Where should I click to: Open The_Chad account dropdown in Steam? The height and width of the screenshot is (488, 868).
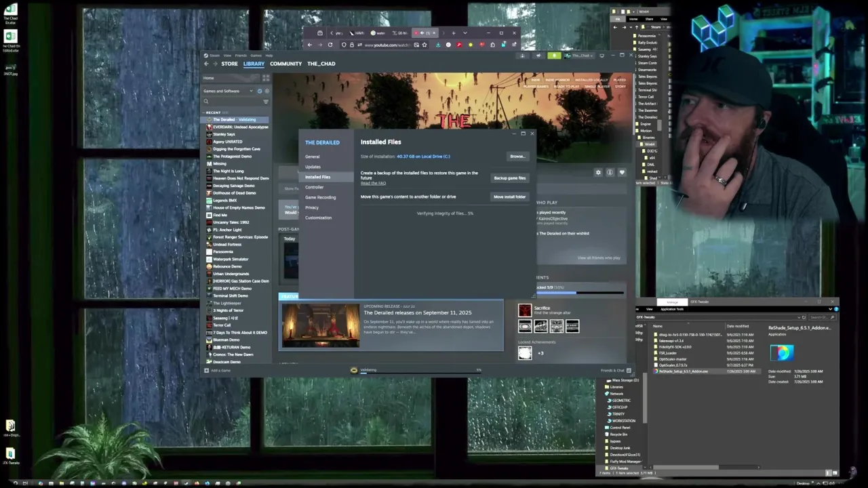tap(580, 56)
